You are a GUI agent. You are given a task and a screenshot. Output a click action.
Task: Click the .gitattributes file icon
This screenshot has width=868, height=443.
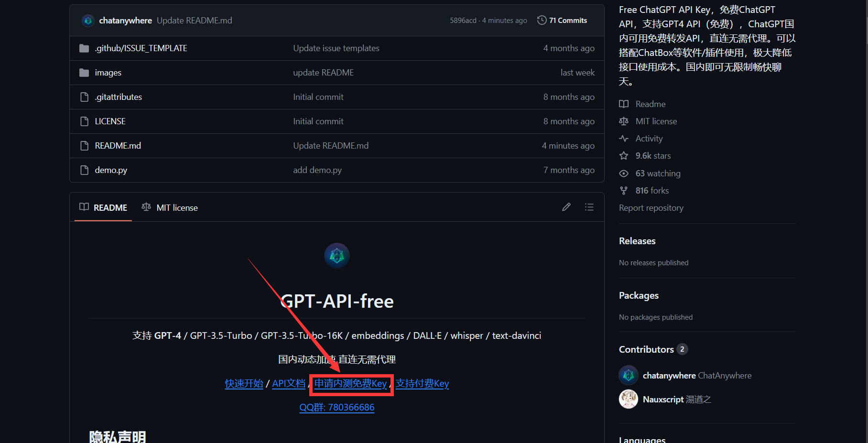[84, 97]
